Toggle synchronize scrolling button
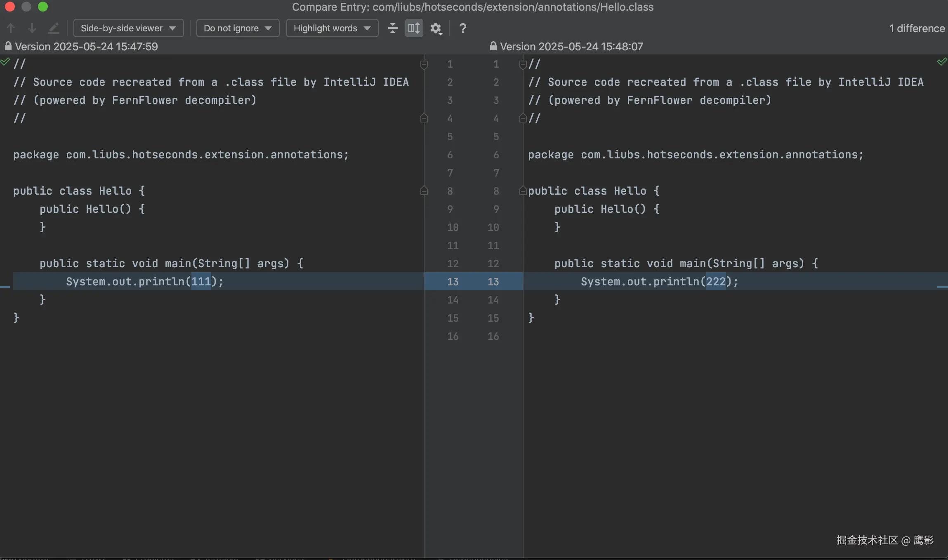This screenshot has height=560, width=948. pos(414,28)
